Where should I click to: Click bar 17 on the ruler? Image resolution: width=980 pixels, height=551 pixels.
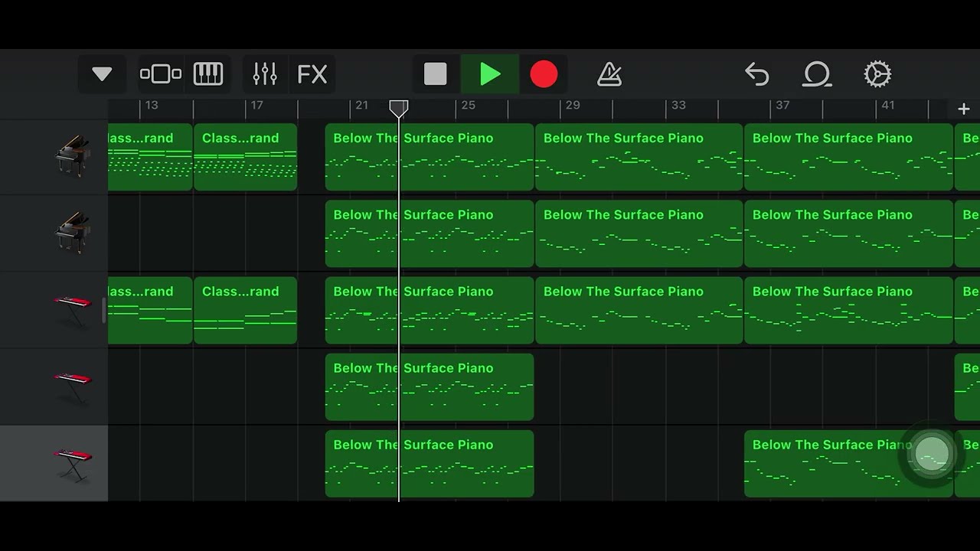pos(256,105)
